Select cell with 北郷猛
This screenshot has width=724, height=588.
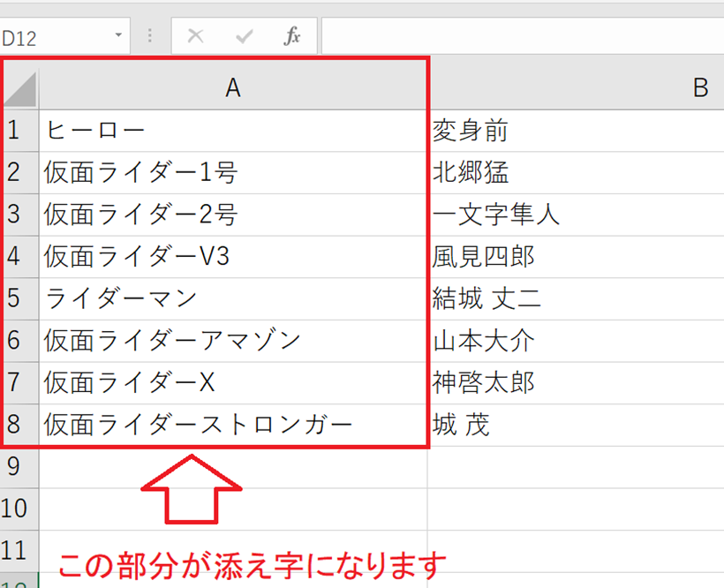pos(574,172)
